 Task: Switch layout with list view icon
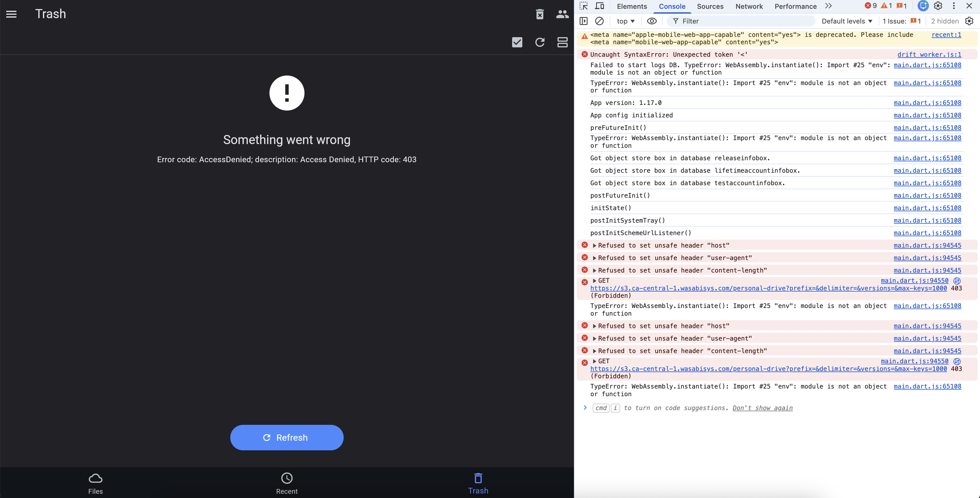[x=562, y=42]
